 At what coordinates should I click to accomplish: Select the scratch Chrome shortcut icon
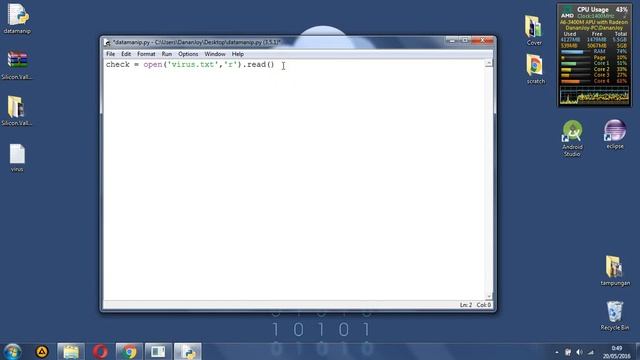click(535, 69)
